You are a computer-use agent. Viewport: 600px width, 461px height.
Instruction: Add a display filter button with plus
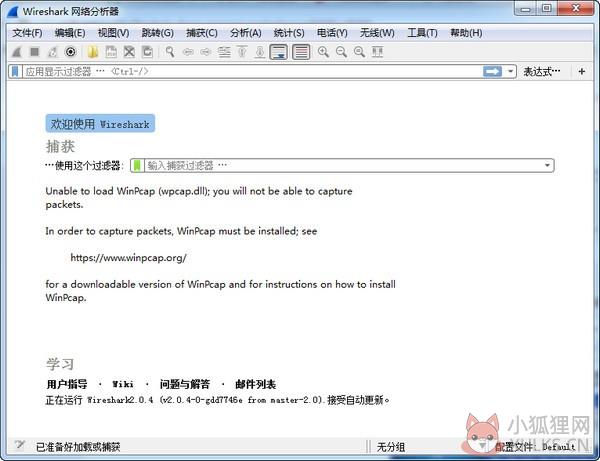point(582,72)
